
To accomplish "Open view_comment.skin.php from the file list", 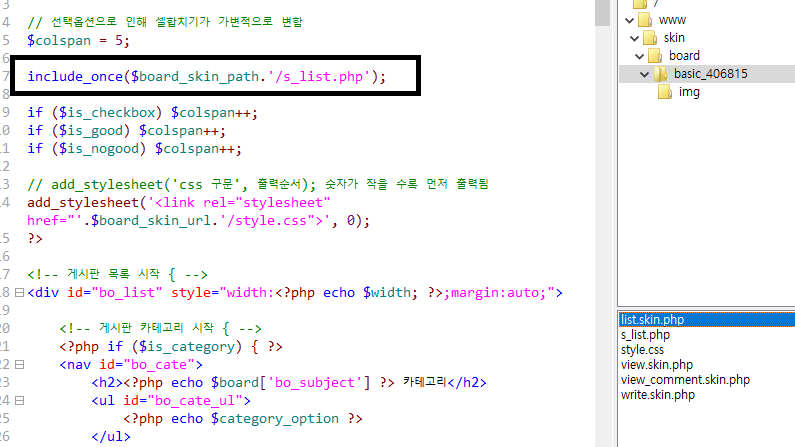I will (x=684, y=380).
